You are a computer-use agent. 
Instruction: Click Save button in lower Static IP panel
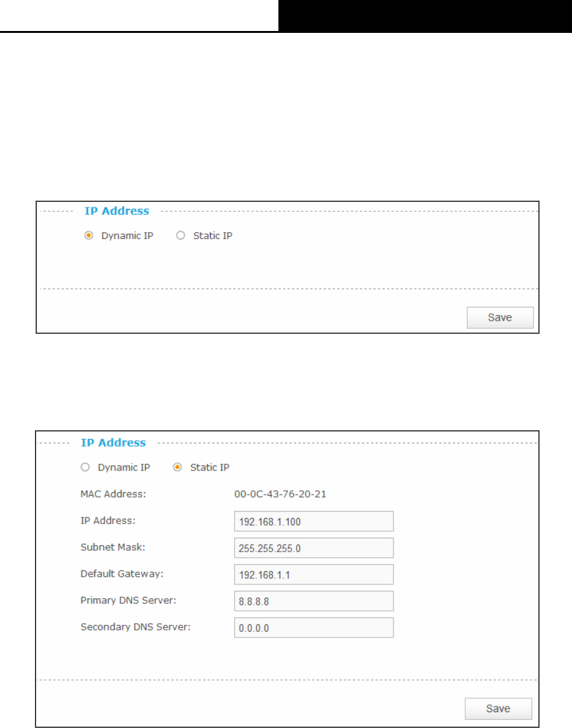pyautogui.click(x=498, y=708)
